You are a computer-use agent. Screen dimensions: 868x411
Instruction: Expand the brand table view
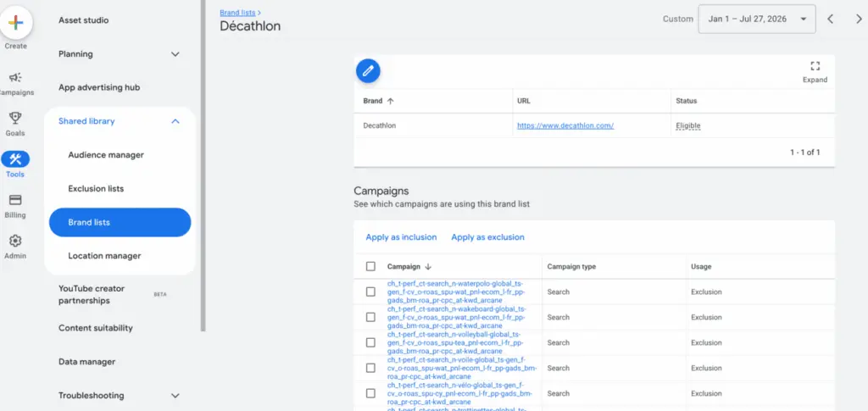point(815,71)
